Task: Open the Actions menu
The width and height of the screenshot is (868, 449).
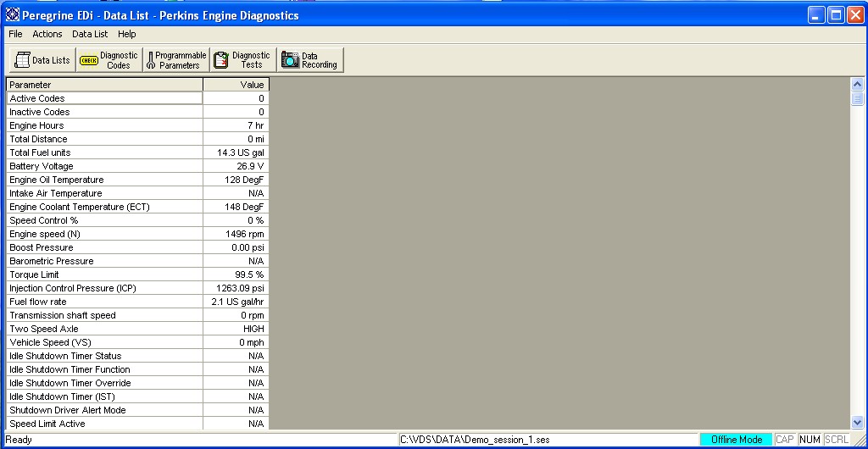Action: 47,34
